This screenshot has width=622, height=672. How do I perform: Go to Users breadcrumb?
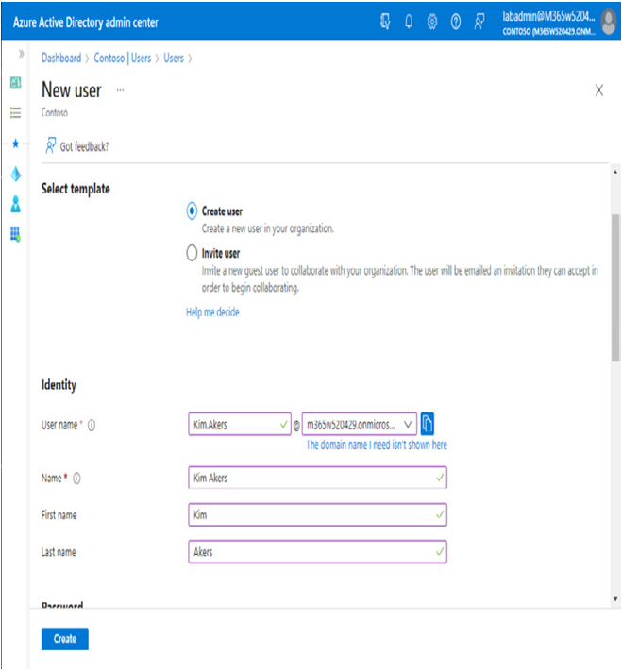coord(174,58)
